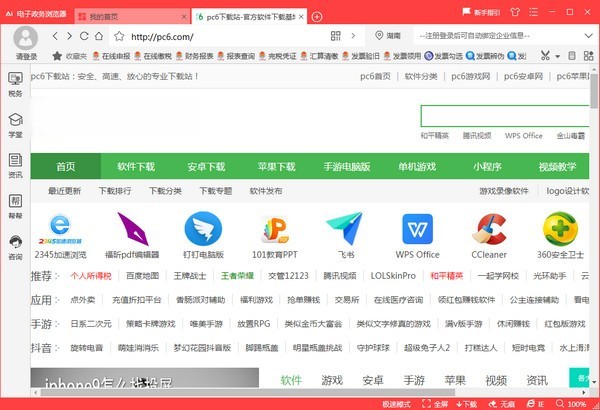Click the 湖南 location selector
The height and width of the screenshot is (410, 600).
[x=388, y=36]
